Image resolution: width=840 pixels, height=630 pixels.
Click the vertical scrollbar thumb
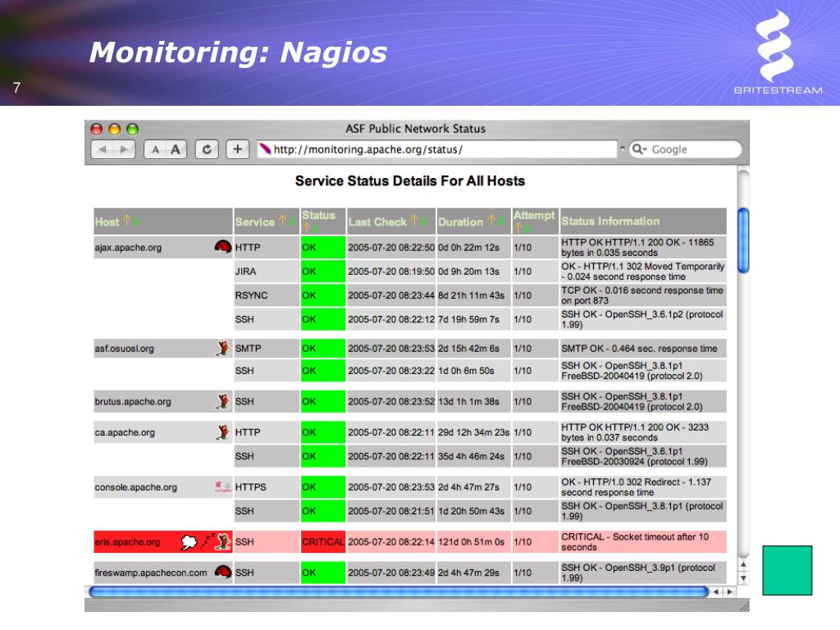743,240
